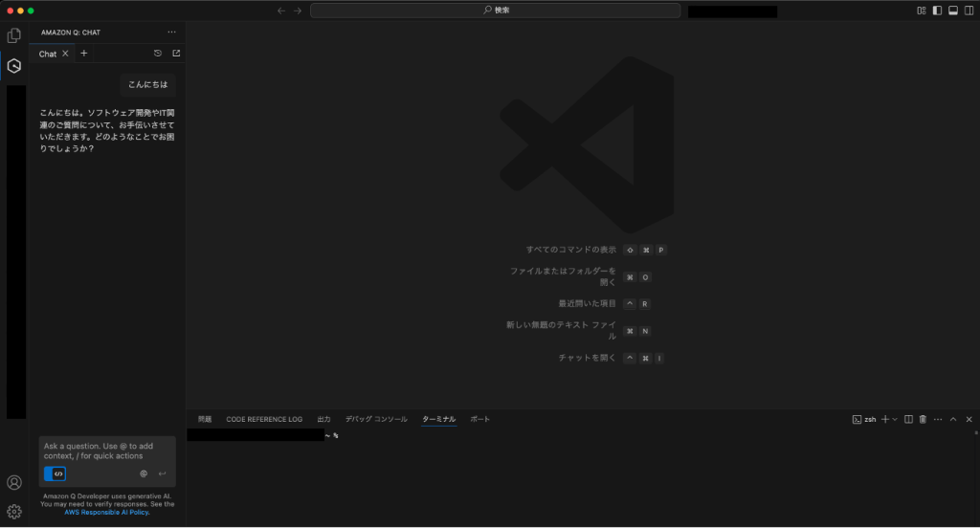This screenshot has width=980, height=528.
Task: Click the ファイルまたはフォルダーを開く hint
Action: [563, 276]
